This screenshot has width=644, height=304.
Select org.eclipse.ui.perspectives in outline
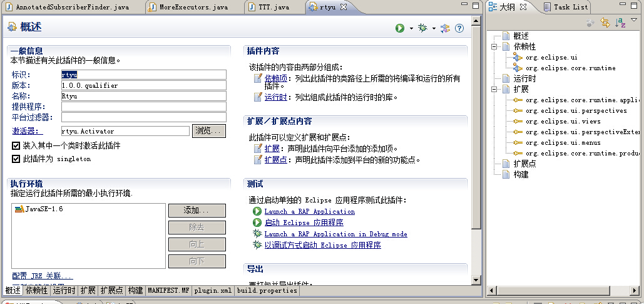pyautogui.click(x=576, y=111)
